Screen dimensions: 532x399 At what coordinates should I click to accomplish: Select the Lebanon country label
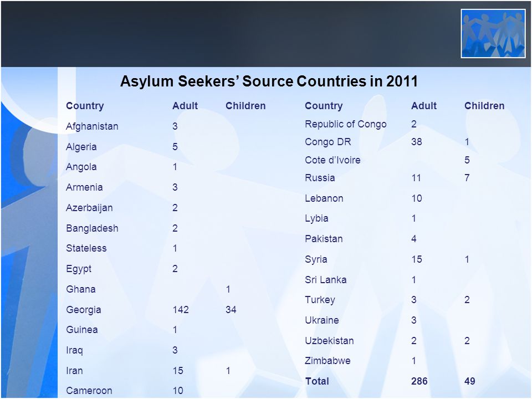click(324, 198)
